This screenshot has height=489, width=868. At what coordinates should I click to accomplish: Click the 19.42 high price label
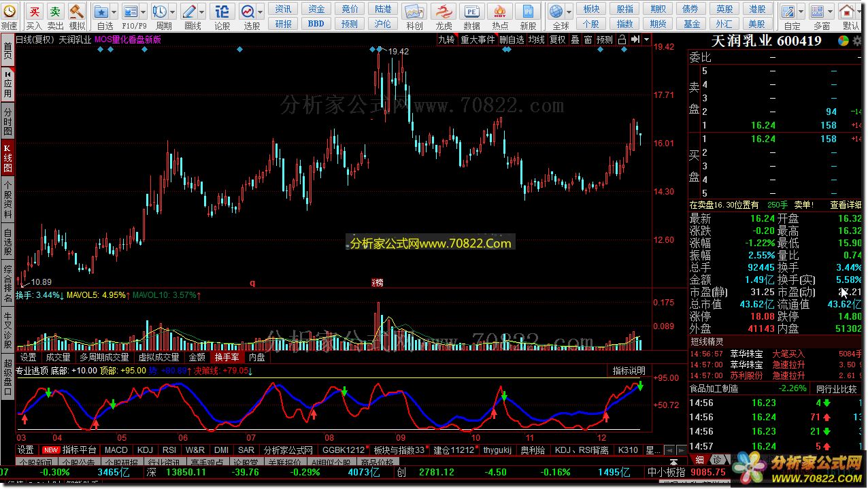399,52
